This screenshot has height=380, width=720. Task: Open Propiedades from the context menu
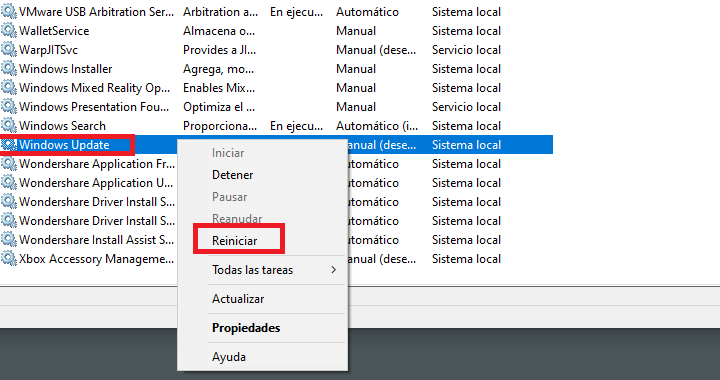point(246,328)
